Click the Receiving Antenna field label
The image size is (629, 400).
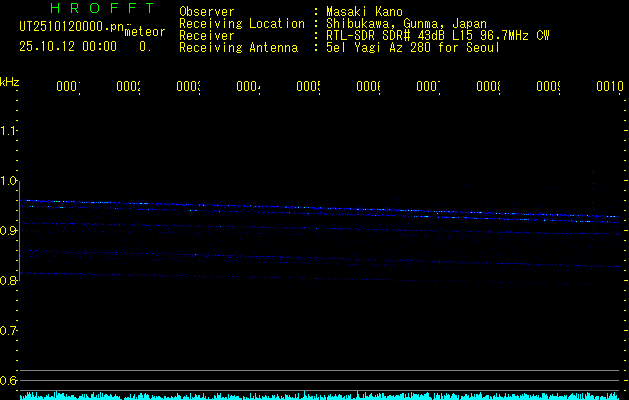click(x=238, y=47)
